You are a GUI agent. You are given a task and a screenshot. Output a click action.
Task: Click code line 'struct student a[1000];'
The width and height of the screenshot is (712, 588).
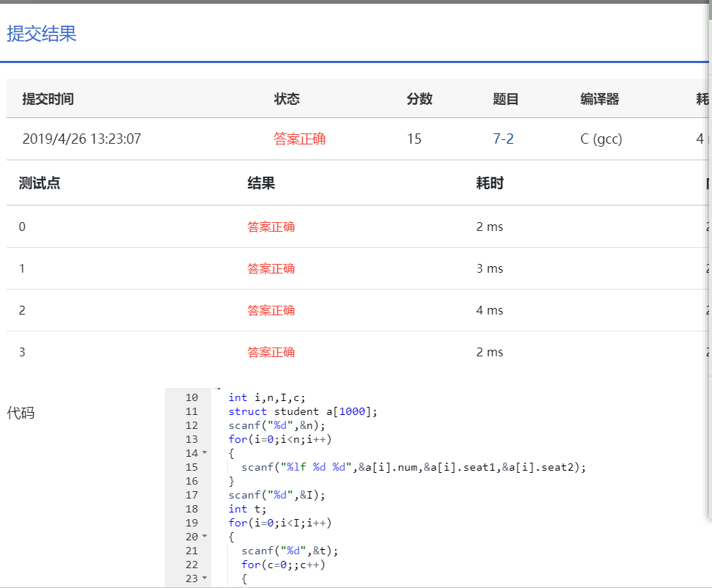[x=303, y=411]
